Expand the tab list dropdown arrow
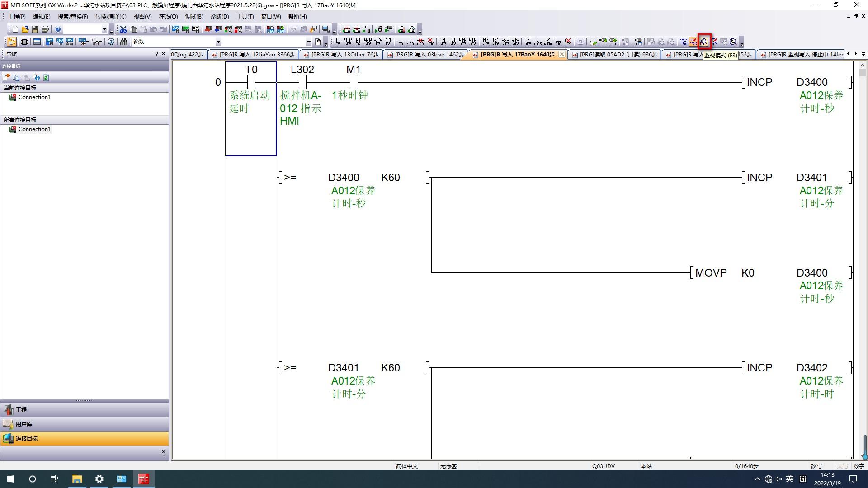The image size is (868, 488). point(863,54)
